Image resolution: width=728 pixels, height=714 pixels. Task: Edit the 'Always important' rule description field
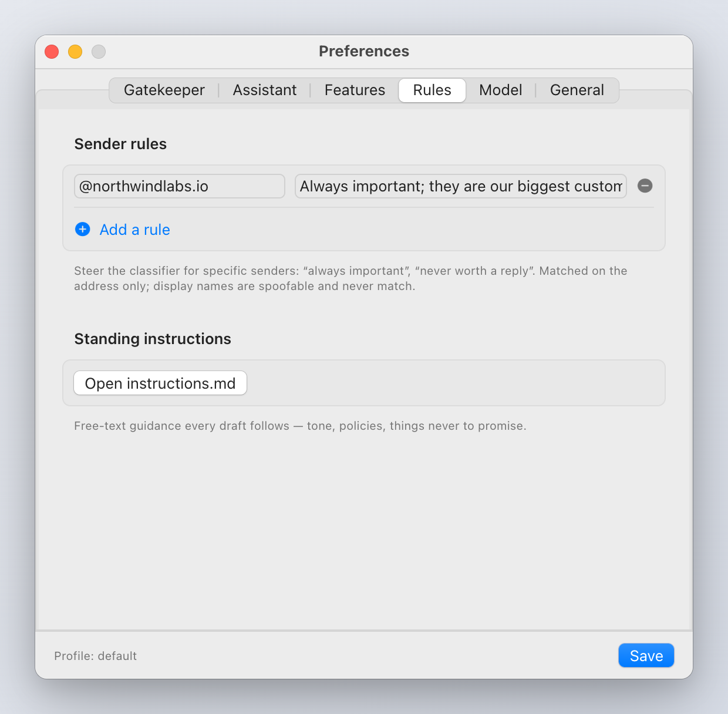pos(461,186)
